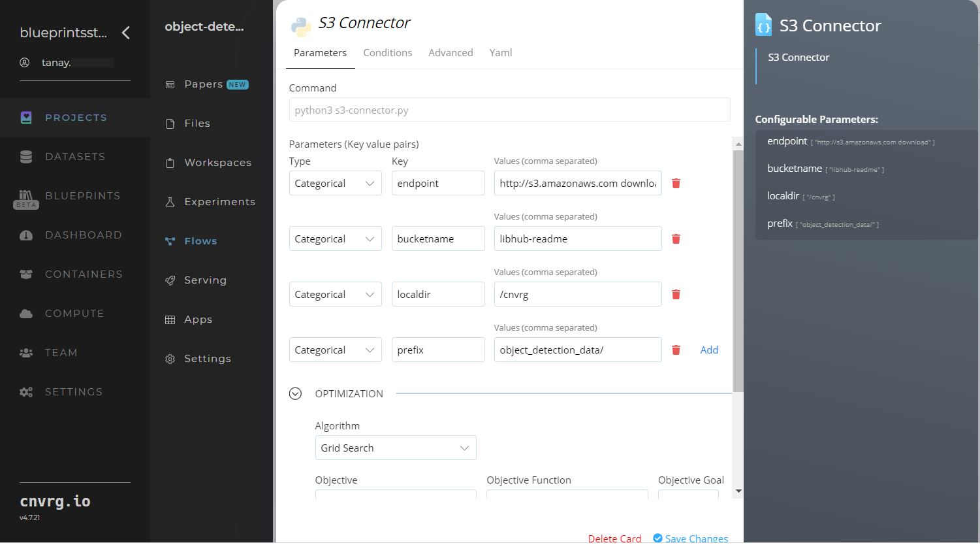
Task: Click the object-dete... project title
Action: [204, 27]
